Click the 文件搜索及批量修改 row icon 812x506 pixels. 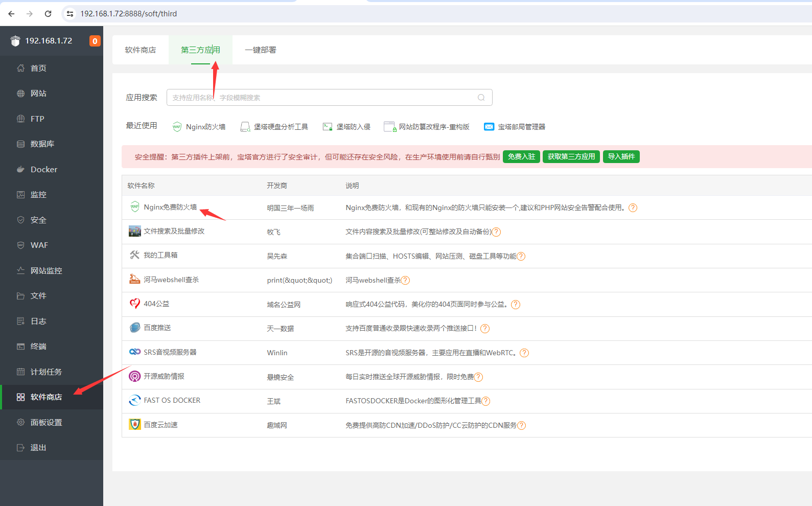pyautogui.click(x=135, y=231)
